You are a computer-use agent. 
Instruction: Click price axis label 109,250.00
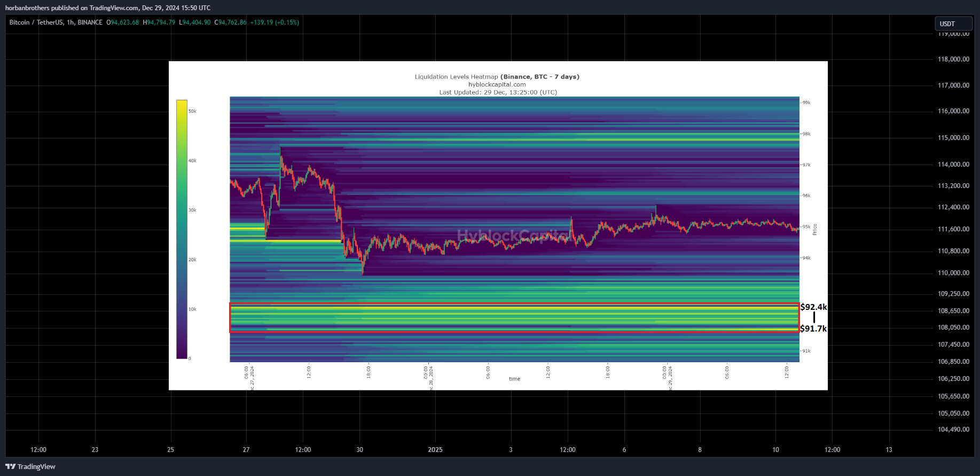953,294
